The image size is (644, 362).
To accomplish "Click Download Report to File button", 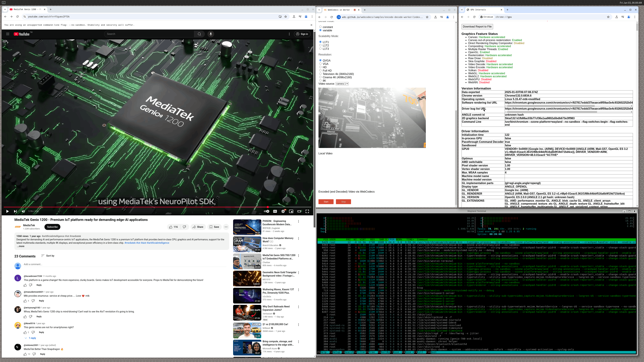I will pyautogui.click(x=477, y=26).
